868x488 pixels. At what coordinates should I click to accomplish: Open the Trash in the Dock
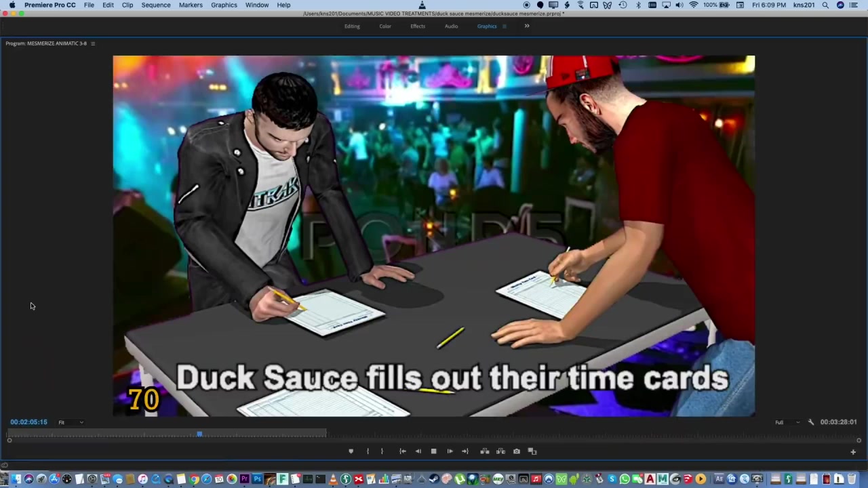(x=852, y=479)
